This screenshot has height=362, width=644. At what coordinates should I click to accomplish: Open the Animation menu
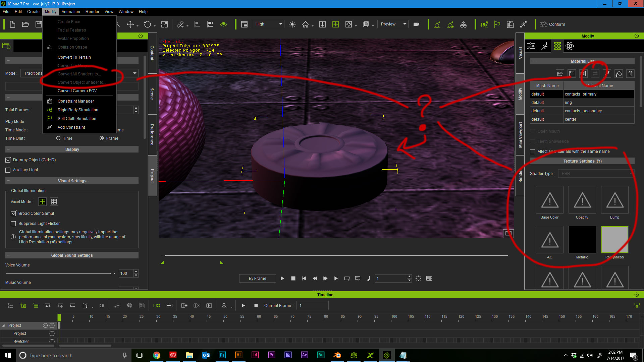(x=71, y=12)
